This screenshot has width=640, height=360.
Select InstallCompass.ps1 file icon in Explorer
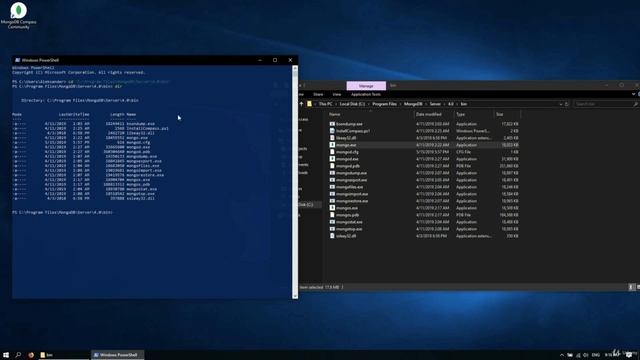[332, 131]
